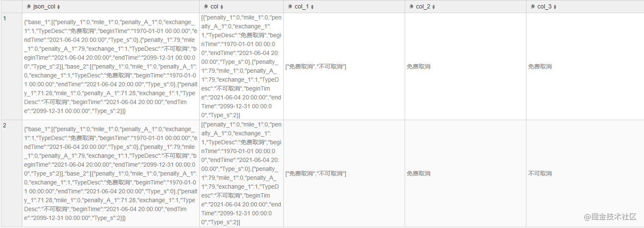Select the col_1 header label

[x=302, y=7]
